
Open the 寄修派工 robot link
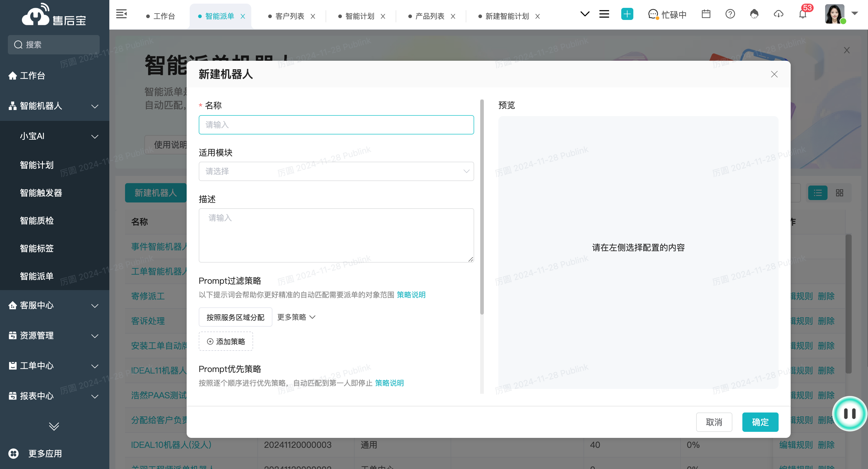point(148,296)
